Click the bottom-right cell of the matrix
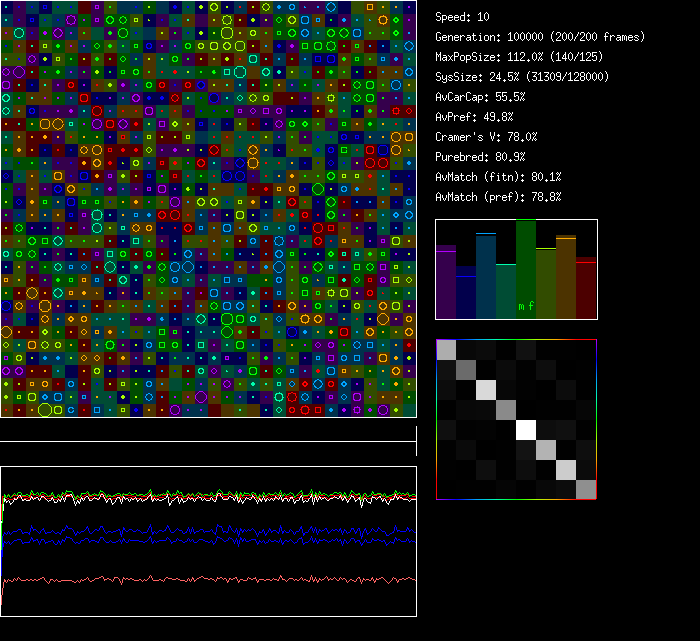Viewport: 700px width, 641px height. (586, 489)
